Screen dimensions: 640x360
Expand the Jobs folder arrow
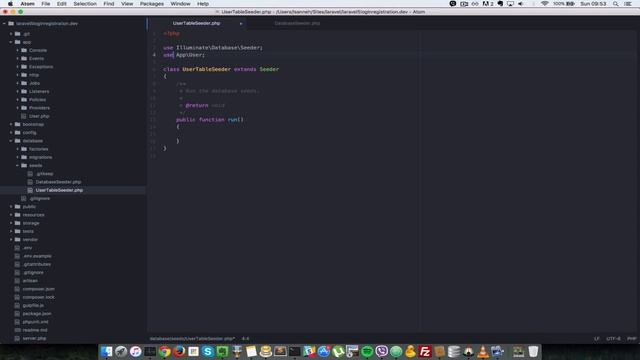(18, 83)
